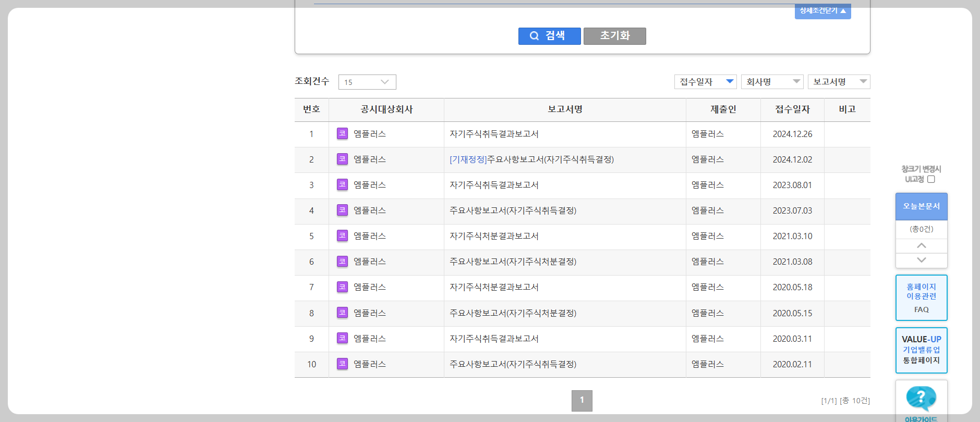Click the purple 코 icon in row 8
The image size is (980, 422).
[x=342, y=313]
